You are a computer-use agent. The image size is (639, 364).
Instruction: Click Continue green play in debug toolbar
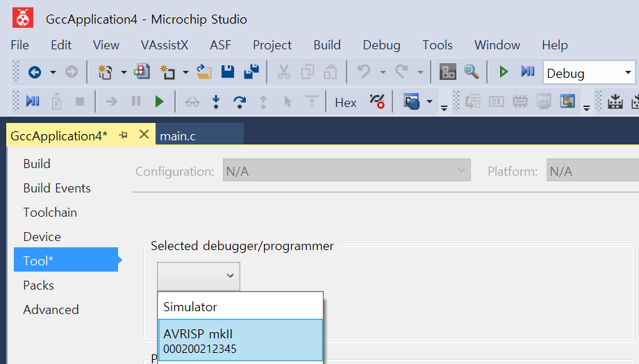click(x=159, y=101)
